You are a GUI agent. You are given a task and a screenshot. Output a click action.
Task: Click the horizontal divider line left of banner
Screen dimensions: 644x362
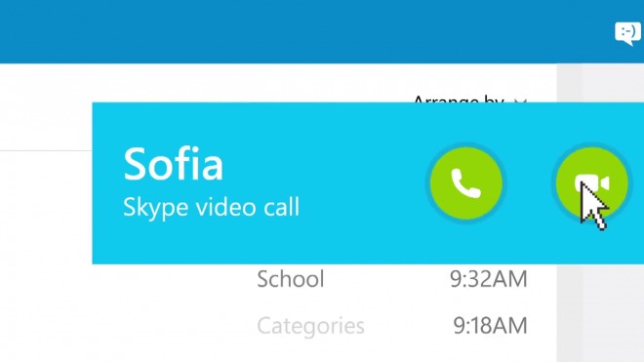(46, 150)
